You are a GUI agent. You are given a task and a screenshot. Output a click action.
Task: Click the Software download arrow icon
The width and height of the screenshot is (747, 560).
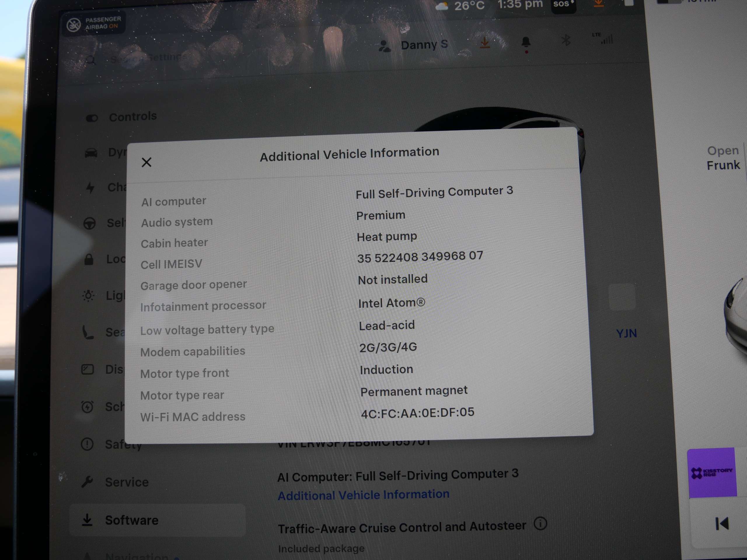click(87, 520)
